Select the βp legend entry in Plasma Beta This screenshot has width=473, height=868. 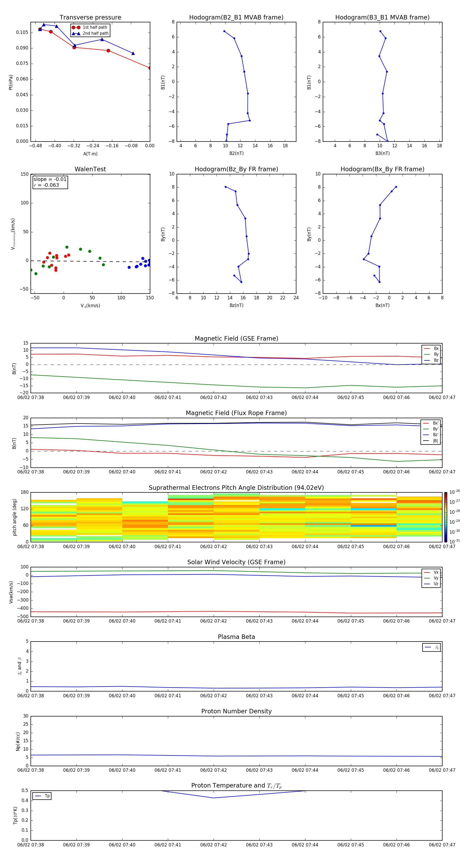431,647
